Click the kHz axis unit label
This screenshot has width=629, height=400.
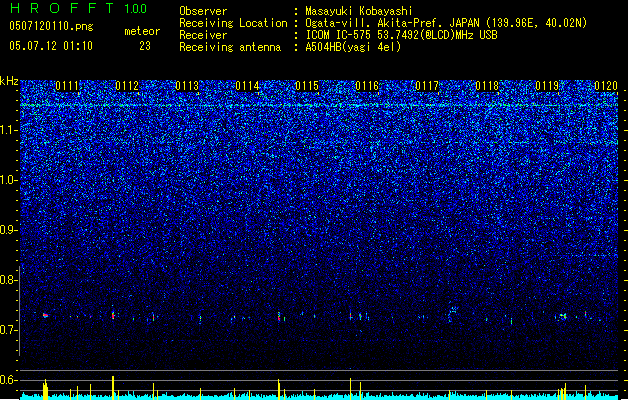tap(9, 81)
